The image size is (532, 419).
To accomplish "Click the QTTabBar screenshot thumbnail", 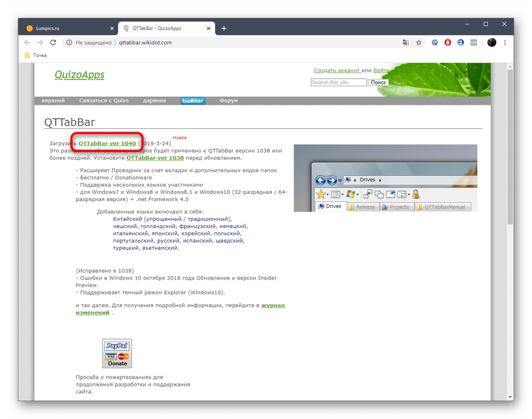I will (x=385, y=178).
